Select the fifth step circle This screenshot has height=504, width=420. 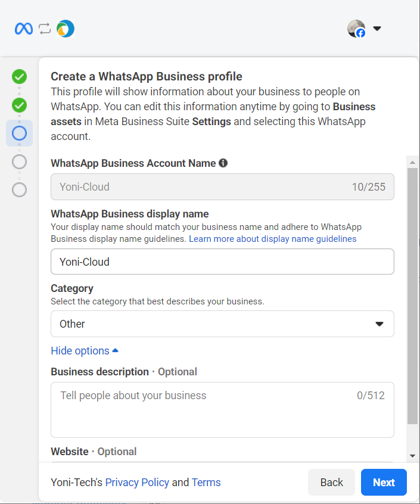pos(19,189)
